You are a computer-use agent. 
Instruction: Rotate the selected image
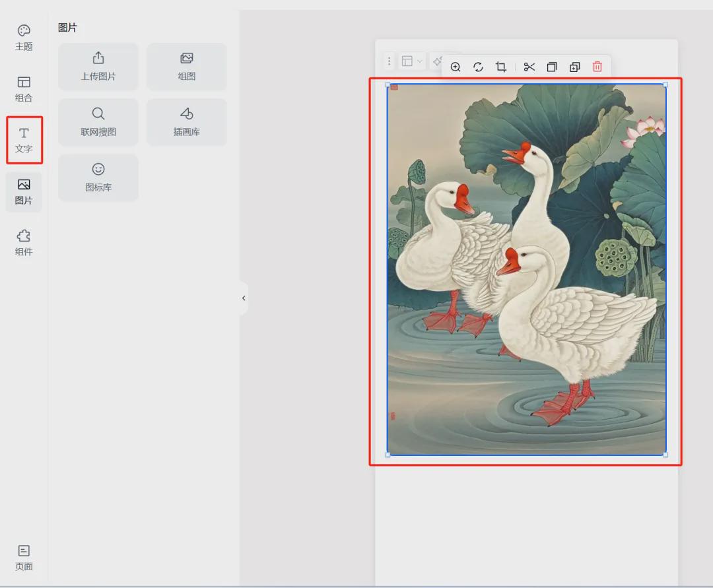pos(479,67)
